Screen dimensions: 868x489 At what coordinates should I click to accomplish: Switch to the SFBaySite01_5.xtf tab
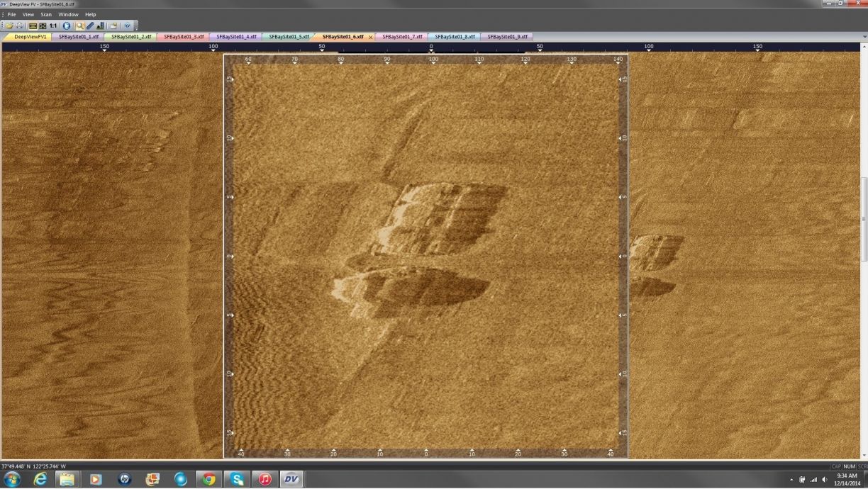click(x=288, y=36)
